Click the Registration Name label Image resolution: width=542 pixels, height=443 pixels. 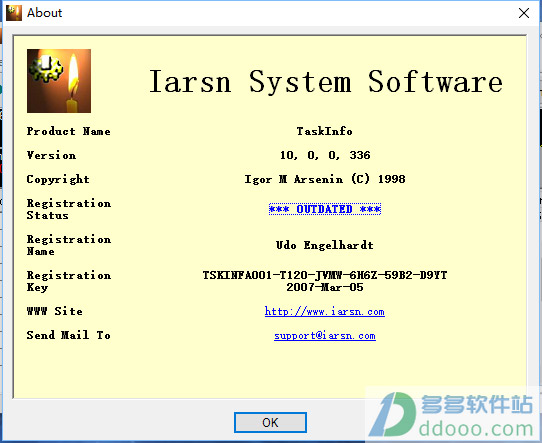click(69, 245)
